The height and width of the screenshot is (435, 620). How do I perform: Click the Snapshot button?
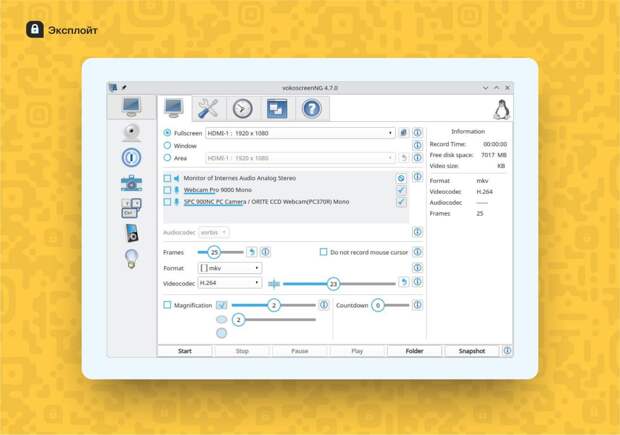pos(471,351)
